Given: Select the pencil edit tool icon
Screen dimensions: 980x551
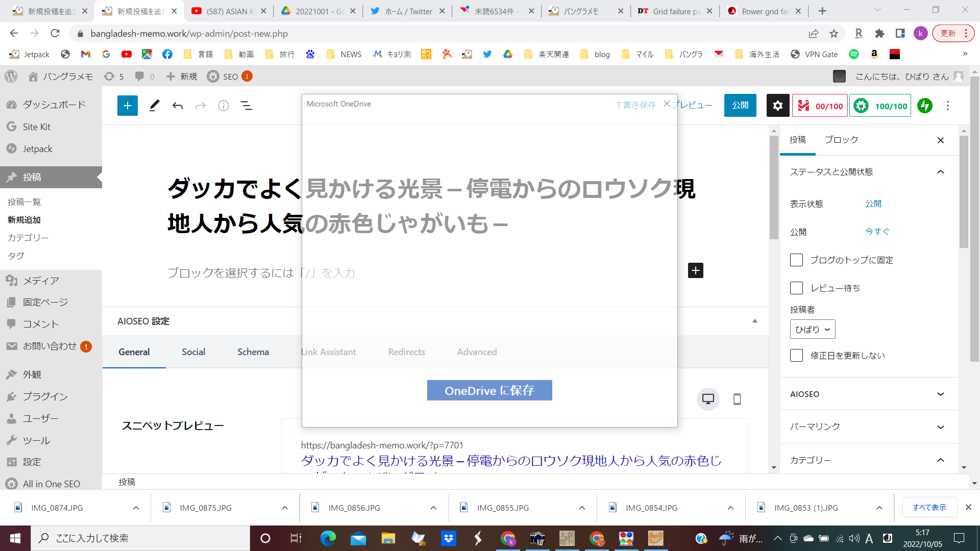Looking at the screenshot, I should (154, 106).
